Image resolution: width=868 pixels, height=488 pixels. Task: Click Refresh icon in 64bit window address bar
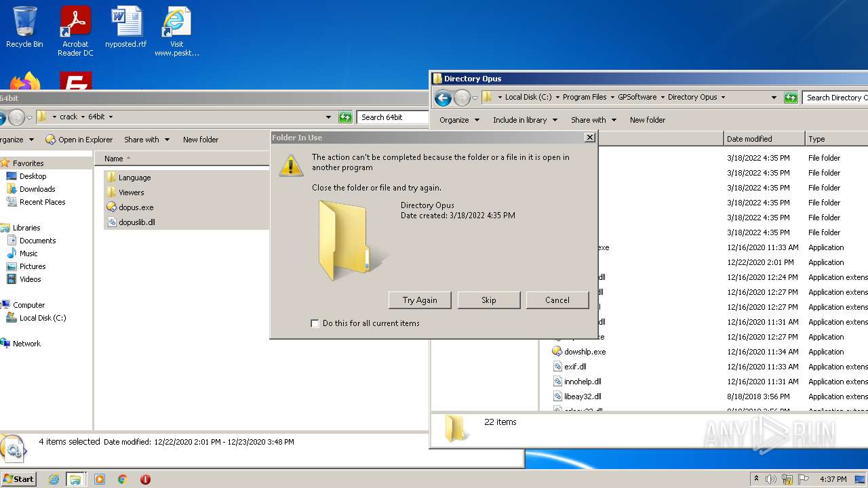(x=345, y=117)
